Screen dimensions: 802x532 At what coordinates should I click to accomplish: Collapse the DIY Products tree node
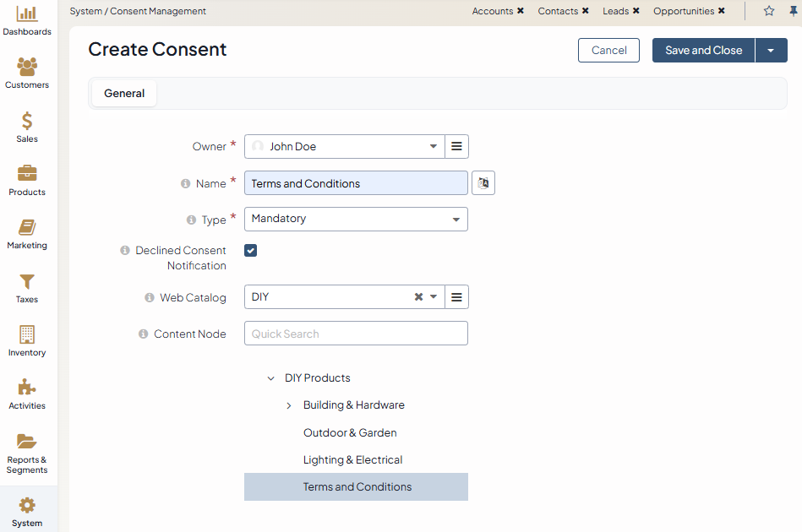pos(270,378)
